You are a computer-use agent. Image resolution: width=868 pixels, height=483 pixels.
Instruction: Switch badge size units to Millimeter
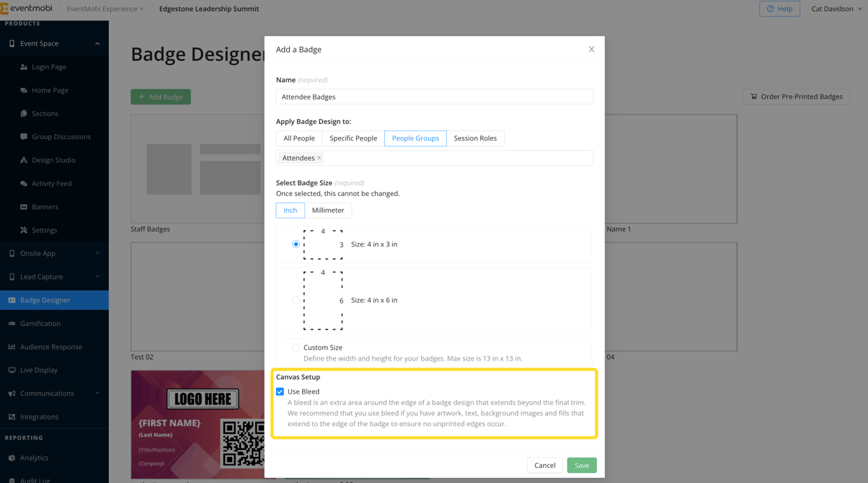[x=328, y=210]
